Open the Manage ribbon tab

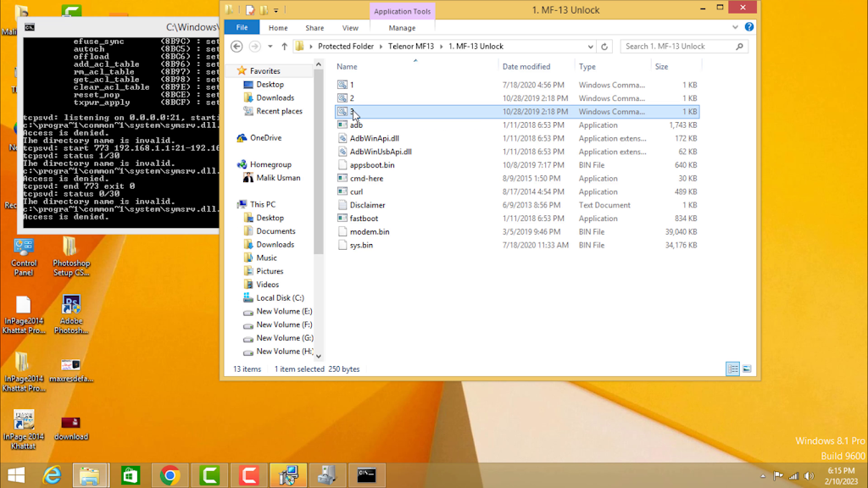tap(402, 28)
